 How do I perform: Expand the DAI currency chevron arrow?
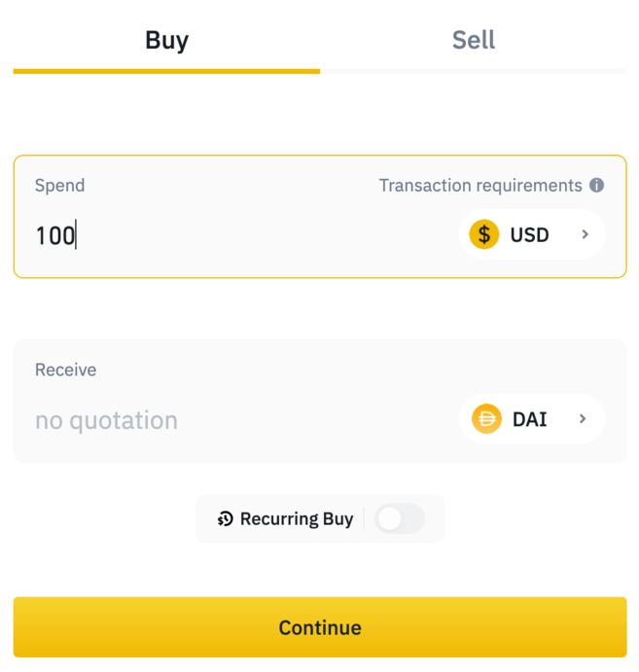(584, 419)
